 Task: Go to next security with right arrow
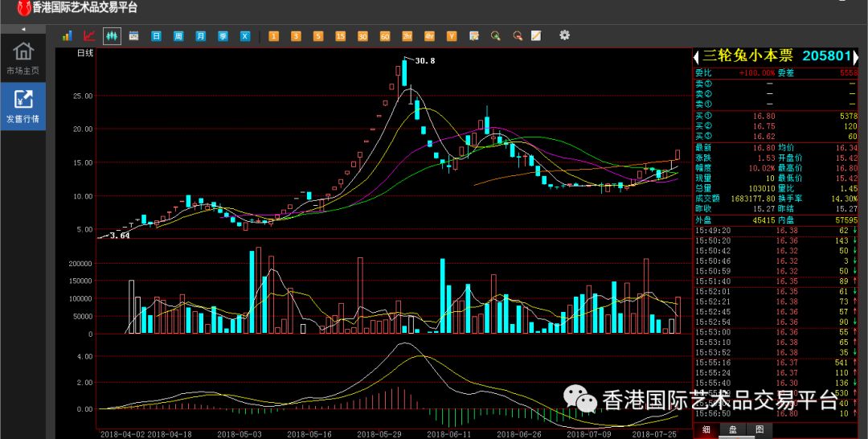click(855, 56)
